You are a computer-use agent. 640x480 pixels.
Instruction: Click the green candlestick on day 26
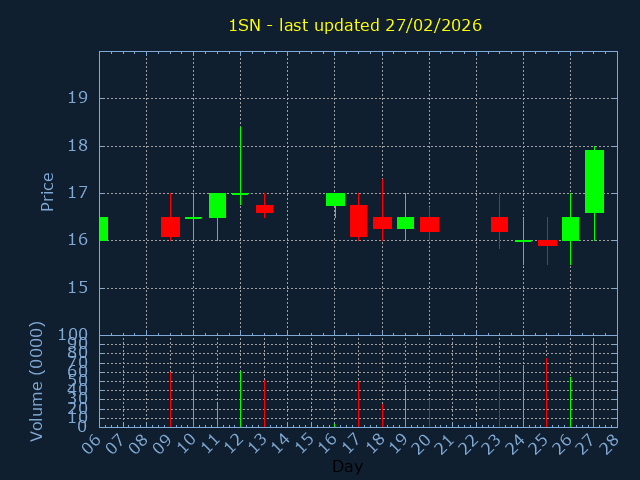570,229
